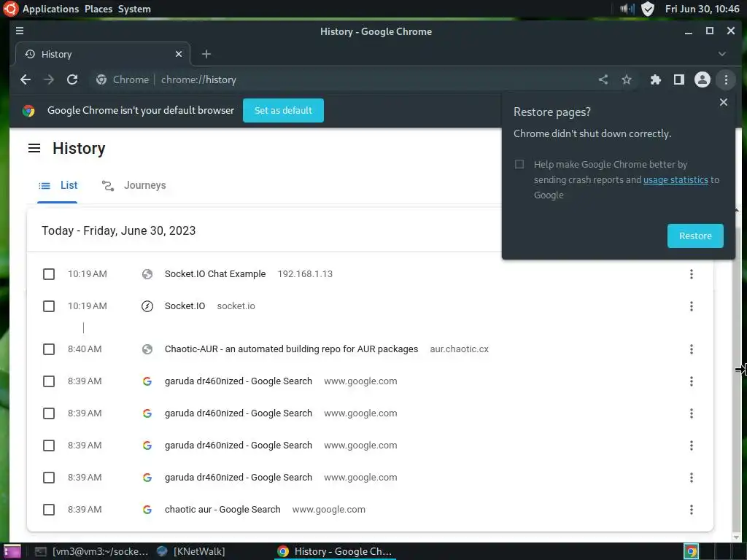Open the Applications menu
Image resolution: width=747 pixels, height=560 pixels.
point(50,9)
